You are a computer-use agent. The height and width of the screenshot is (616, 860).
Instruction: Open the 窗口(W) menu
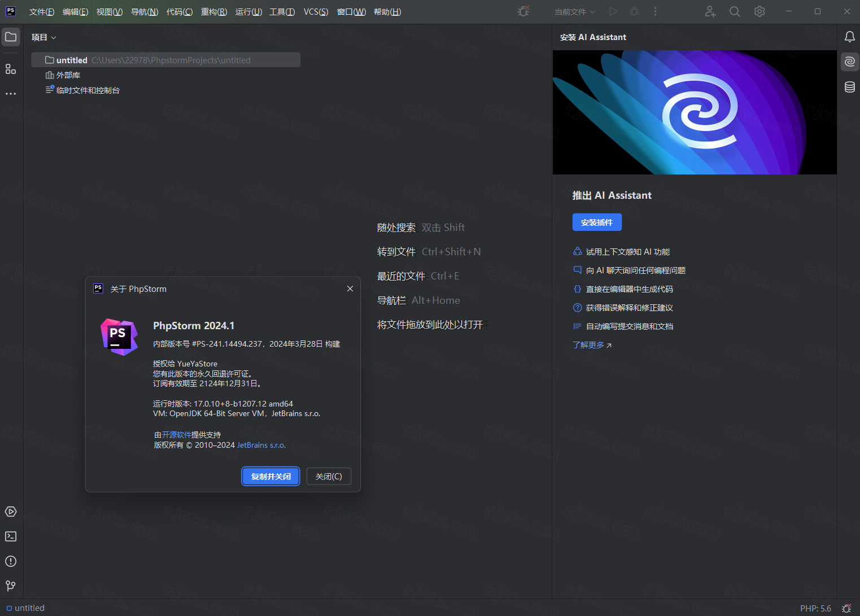pyautogui.click(x=351, y=12)
